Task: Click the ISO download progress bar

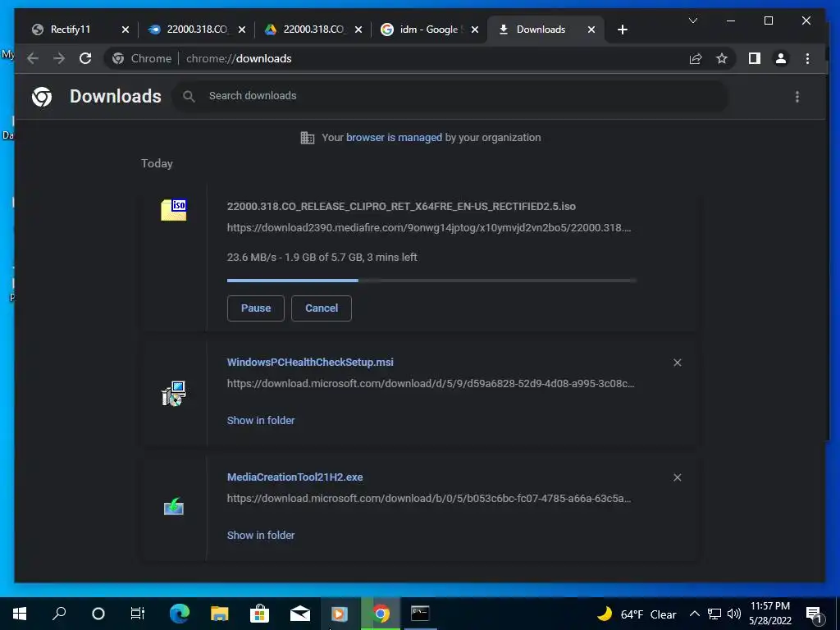Action: (x=431, y=281)
